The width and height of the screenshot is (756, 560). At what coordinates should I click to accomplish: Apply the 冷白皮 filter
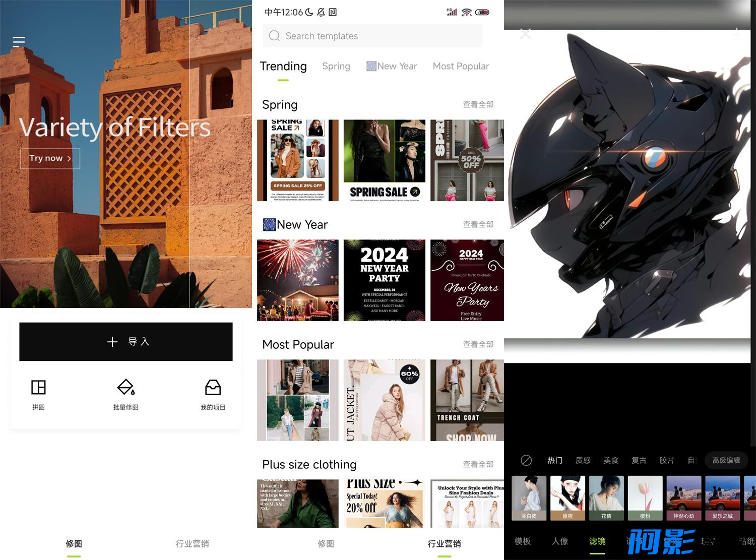[529, 498]
